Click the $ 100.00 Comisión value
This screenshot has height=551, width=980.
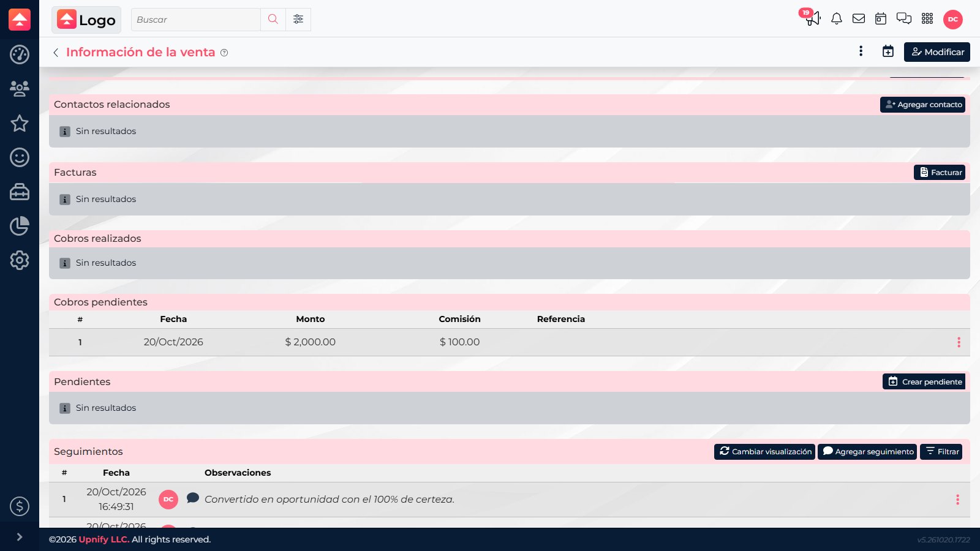459,342
